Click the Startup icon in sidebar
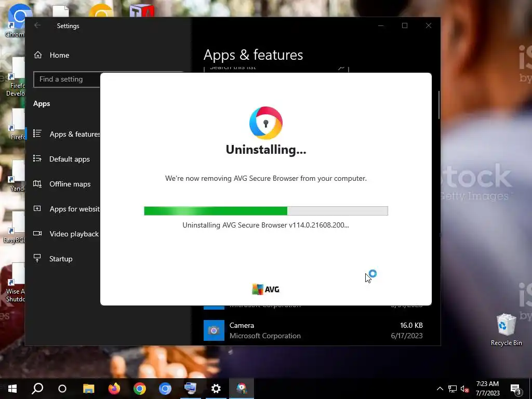Image resolution: width=532 pixels, height=399 pixels. click(x=37, y=258)
